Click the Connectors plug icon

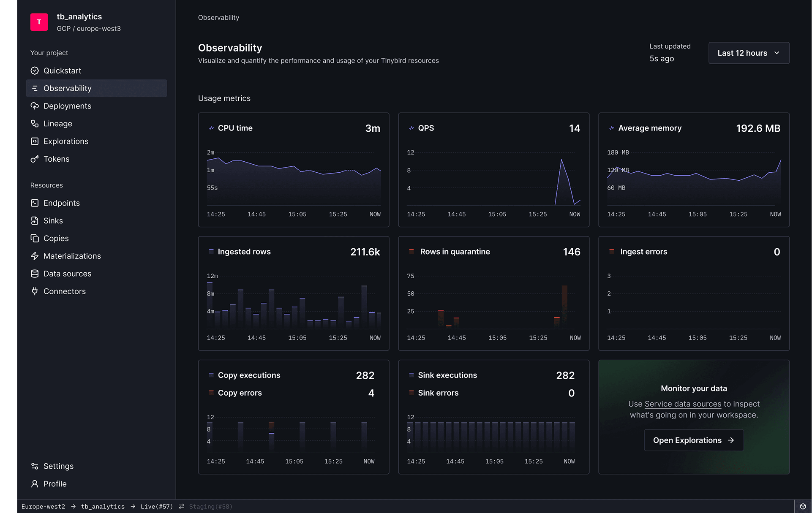coord(35,291)
